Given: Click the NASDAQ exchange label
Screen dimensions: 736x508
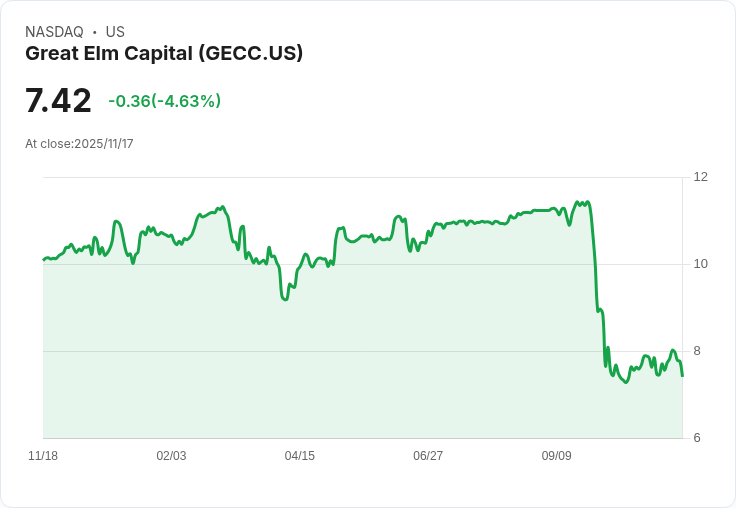Looking at the screenshot, I should click(x=54, y=32).
